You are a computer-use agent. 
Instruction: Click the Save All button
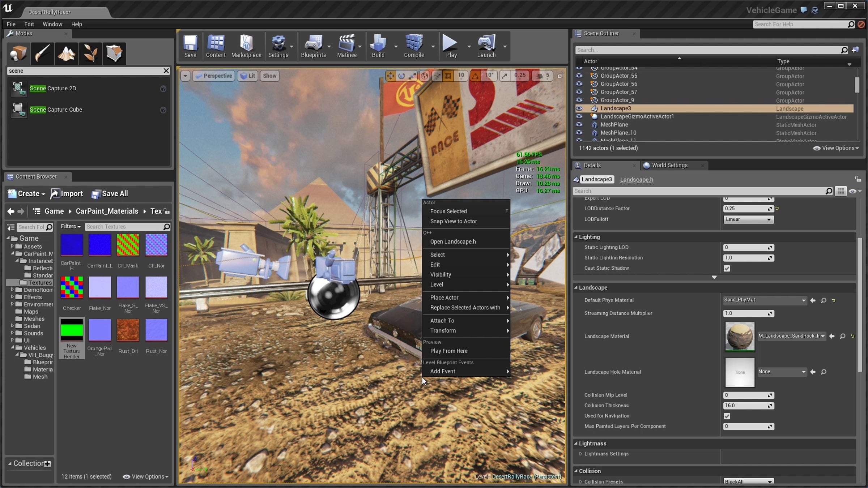(x=110, y=194)
